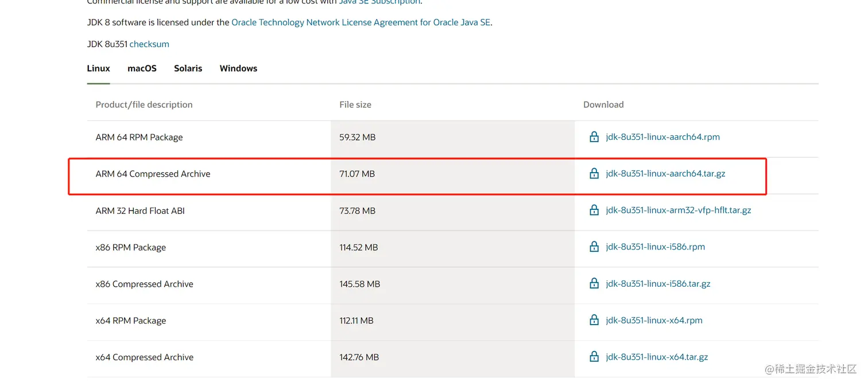Screen dimensions: 868x386
Task: Select the x64 Compressed Archive text
Action: point(144,357)
